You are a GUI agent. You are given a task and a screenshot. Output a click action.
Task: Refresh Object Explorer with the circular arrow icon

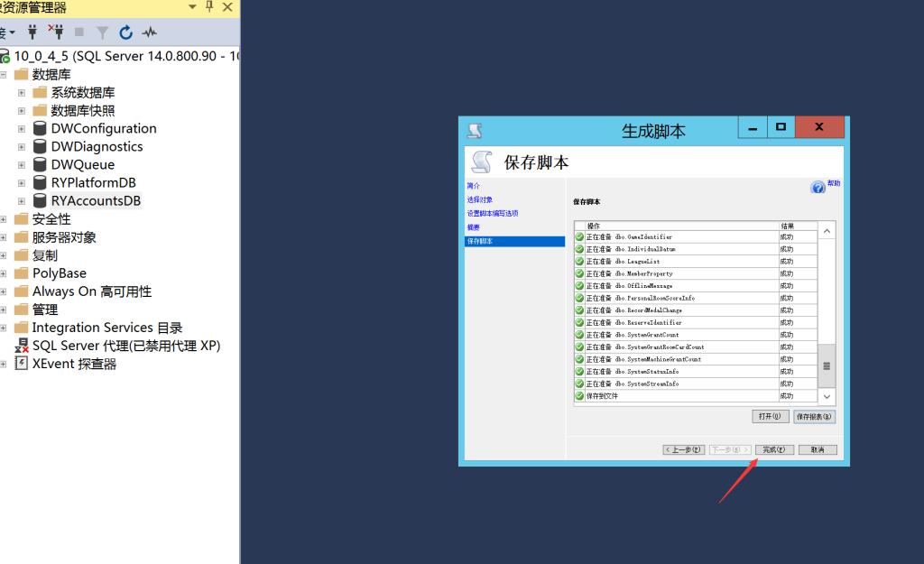click(126, 32)
